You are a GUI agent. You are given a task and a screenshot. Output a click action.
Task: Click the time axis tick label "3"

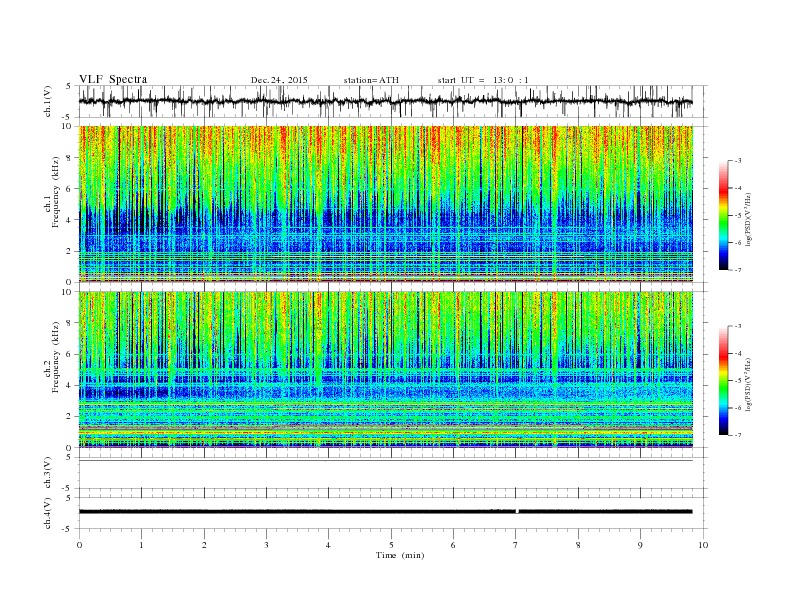[x=266, y=545]
